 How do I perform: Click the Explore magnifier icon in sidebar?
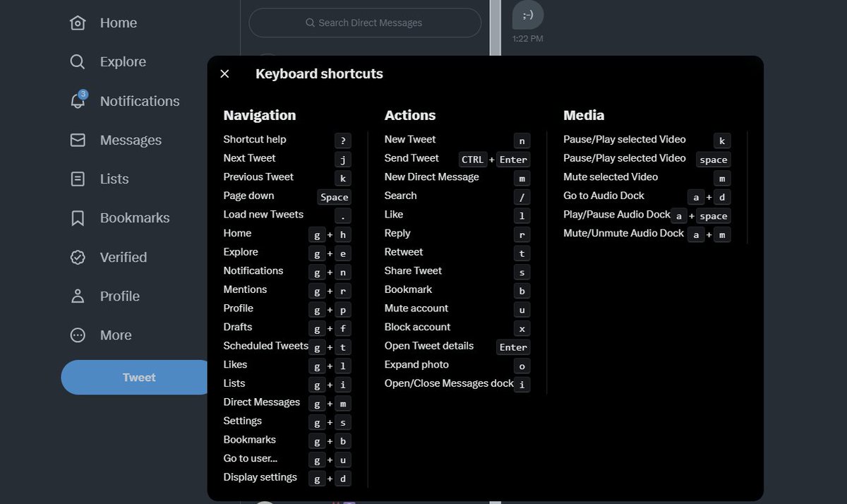pyautogui.click(x=78, y=61)
